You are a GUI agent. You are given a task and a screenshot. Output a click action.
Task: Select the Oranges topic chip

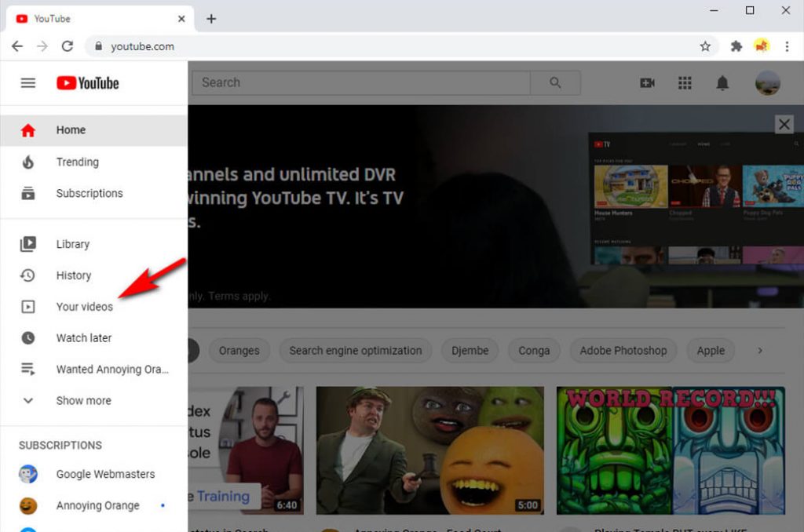(239, 351)
